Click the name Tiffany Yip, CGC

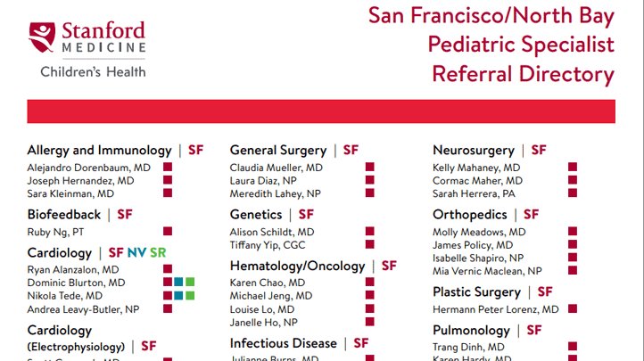tap(268, 244)
